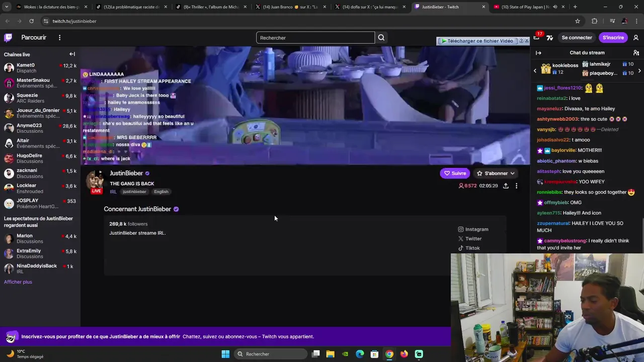Open JustinBieber's Instagram link

coord(473,229)
